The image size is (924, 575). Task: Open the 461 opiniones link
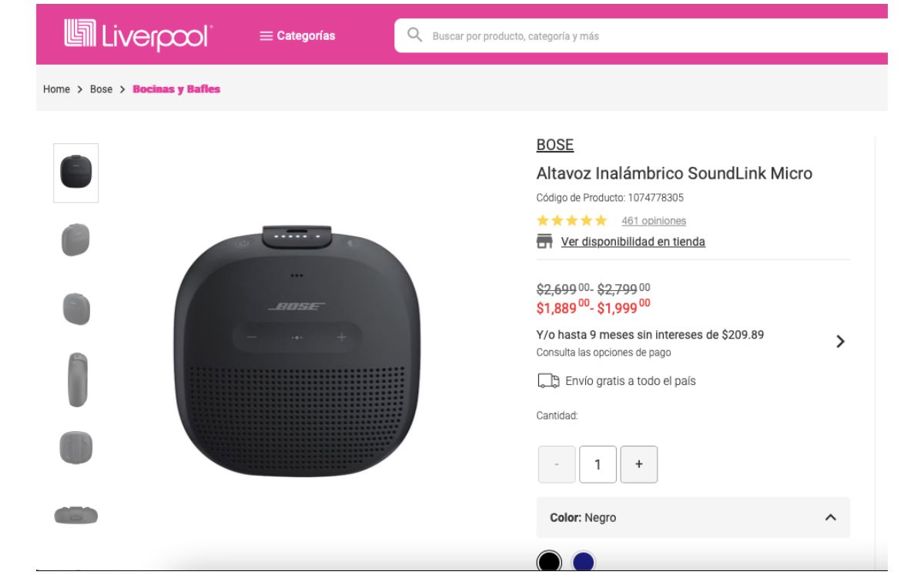point(654,221)
